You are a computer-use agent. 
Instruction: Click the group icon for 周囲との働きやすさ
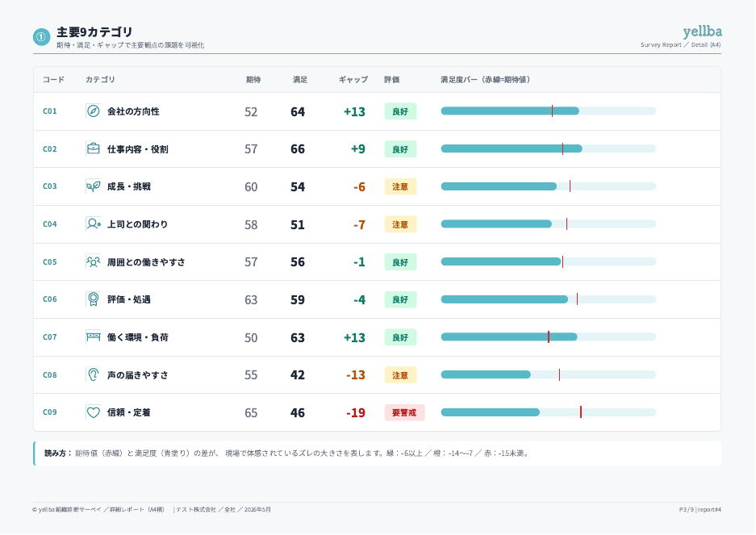(93, 261)
